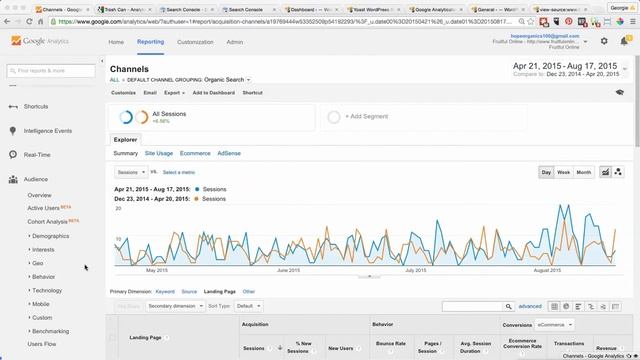Switch to the Ecommerce report tab
Screen dimensions: 640x360
195,153
